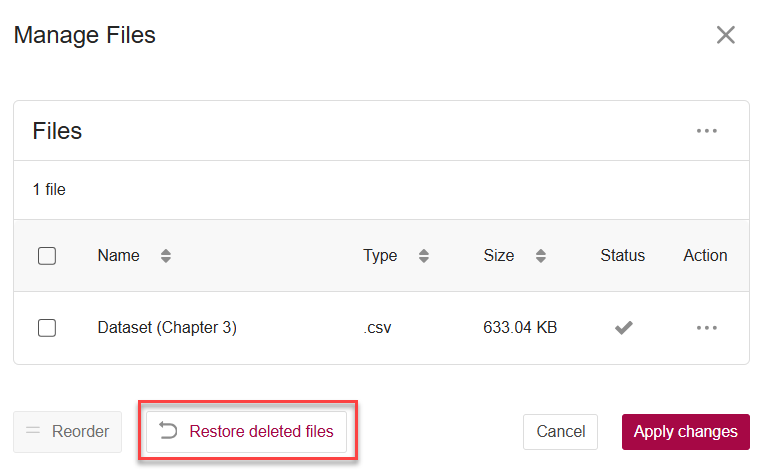Click the Type column header label
This screenshot has width=764, height=471.
(x=380, y=255)
